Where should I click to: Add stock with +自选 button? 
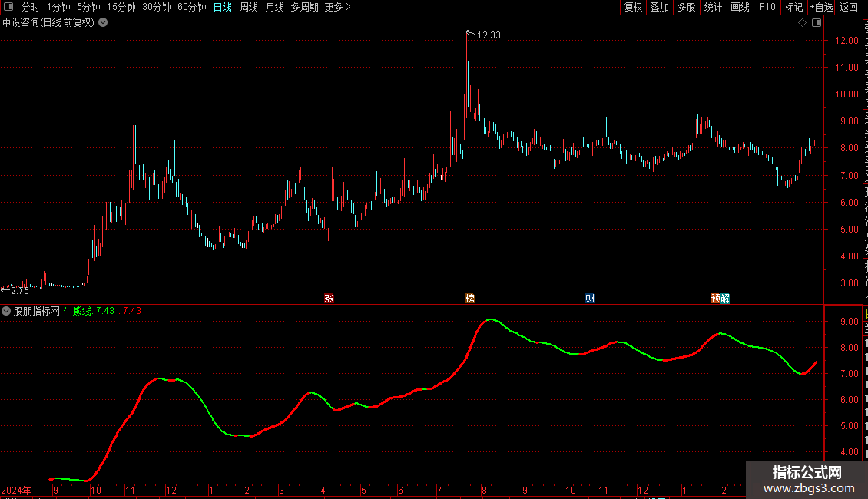tap(821, 7)
